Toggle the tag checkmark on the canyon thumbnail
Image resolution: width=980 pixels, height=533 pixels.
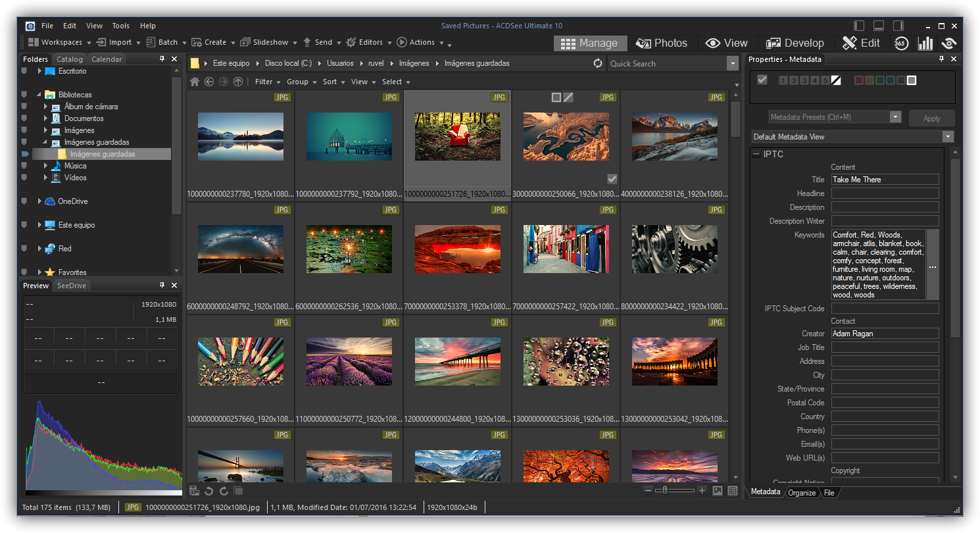(612, 179)
